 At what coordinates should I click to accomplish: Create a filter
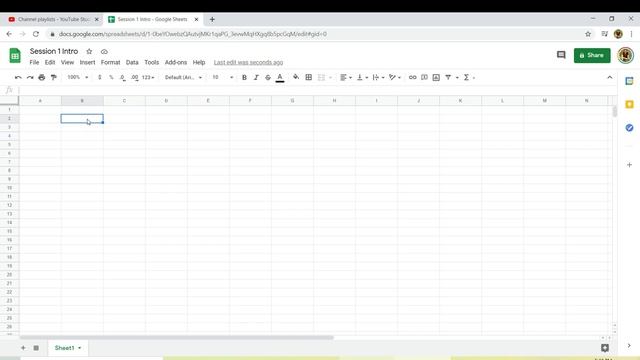[448, 77]
